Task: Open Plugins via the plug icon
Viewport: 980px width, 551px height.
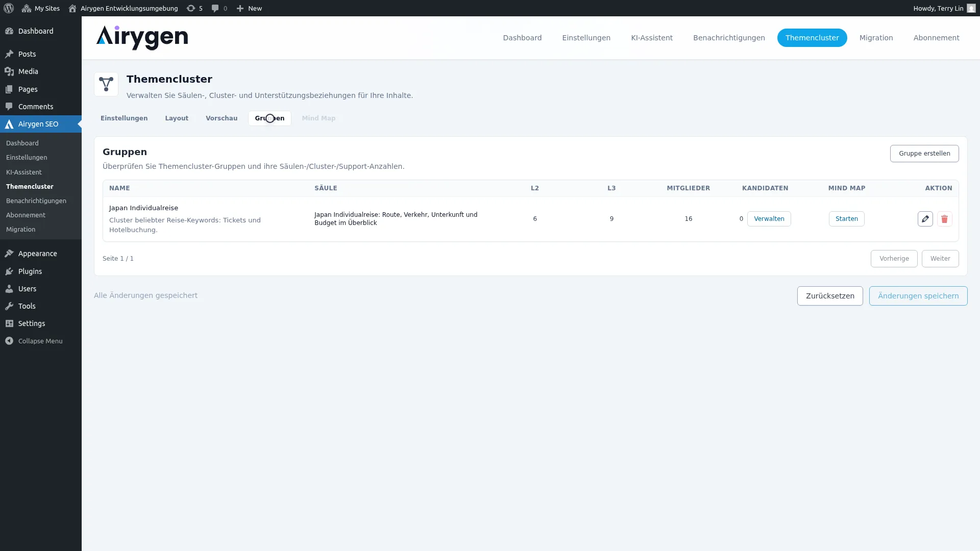Action: click(x=9, y=271)
